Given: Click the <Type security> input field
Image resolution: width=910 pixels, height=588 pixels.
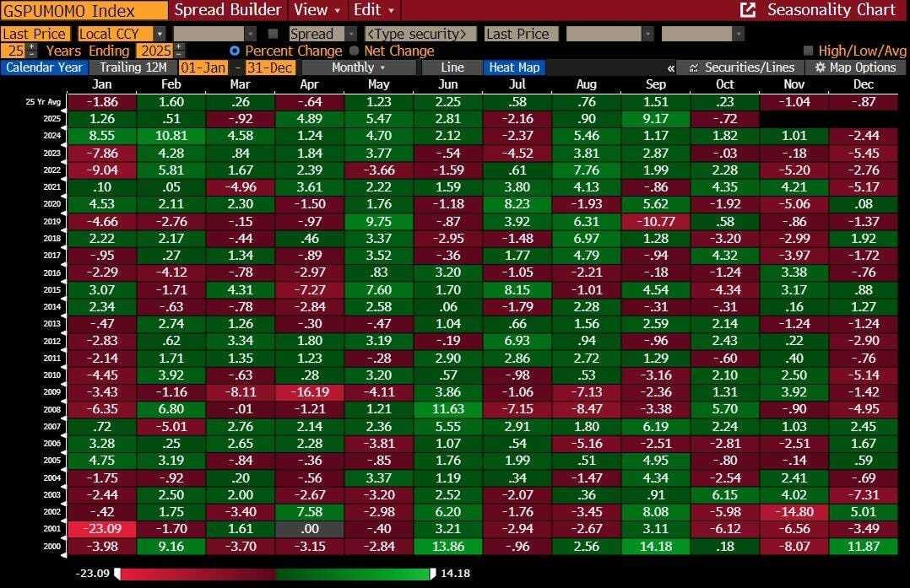Looking at the screenshot, I should tap(420, 35).
